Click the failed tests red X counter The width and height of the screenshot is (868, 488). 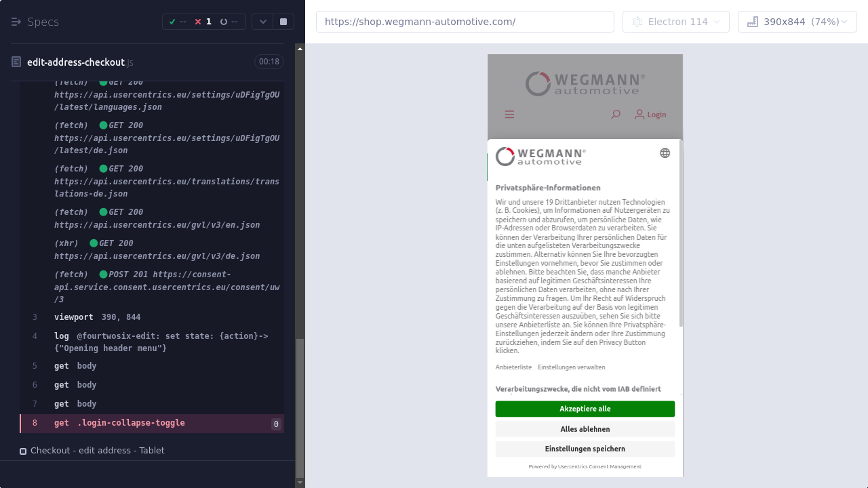pos(203,22)
